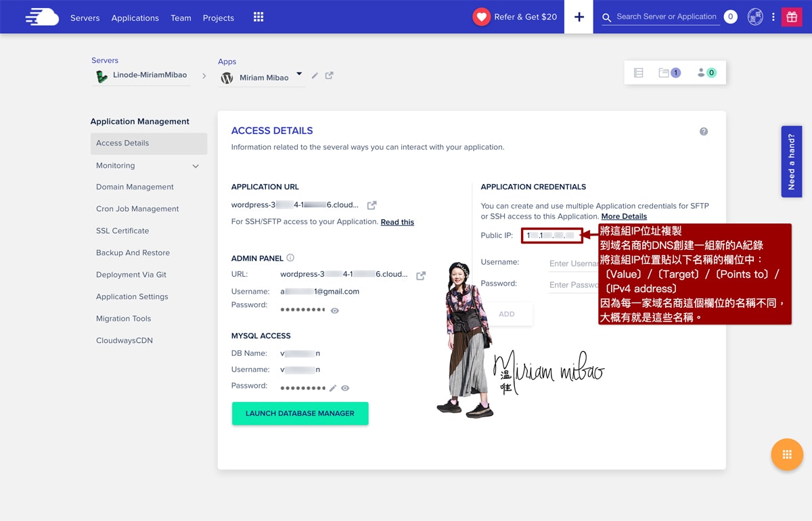The width and height of the screenshot is (812, 521).
Task: Click the MySQL DB Name value
Action: pos(300,353)
